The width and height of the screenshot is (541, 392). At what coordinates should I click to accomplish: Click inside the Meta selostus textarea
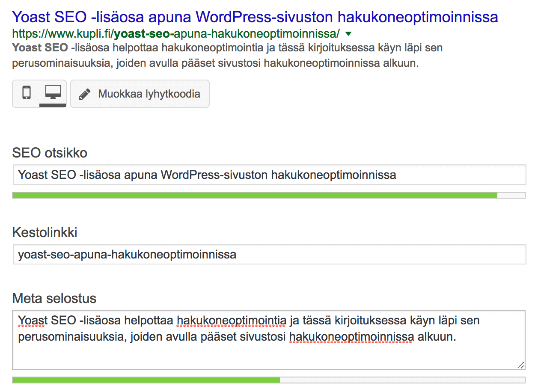pos(269,340)
